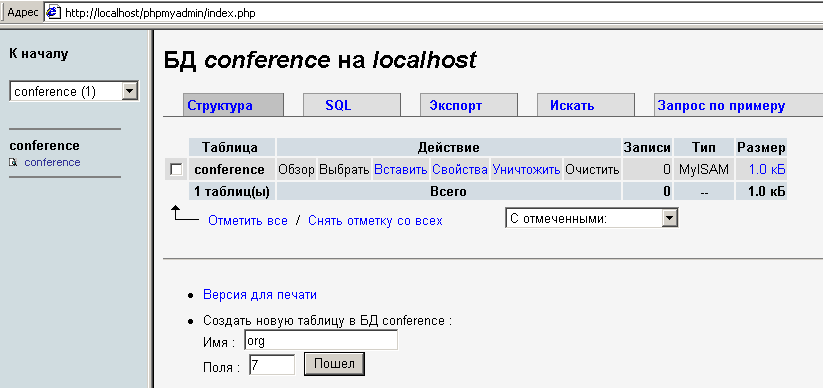Image resolution: width=823 pixels, height=388 pixels.
Task: Click the Поля field containing 7
Action: click(272, 364)
